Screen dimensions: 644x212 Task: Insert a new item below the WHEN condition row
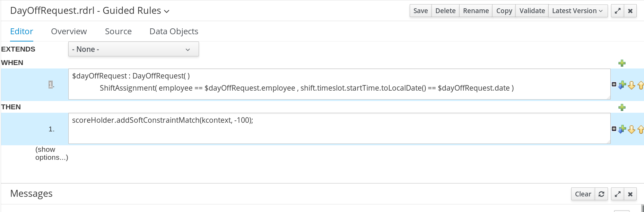point(622,85)
